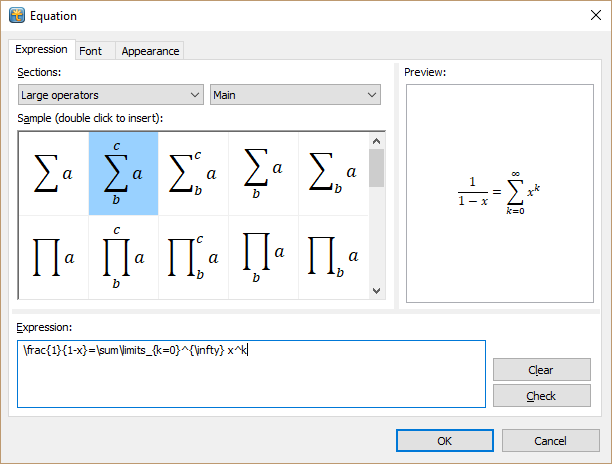Click inside the Expression text field
This screenshot has height=464, width=612.
click(250, 375)
